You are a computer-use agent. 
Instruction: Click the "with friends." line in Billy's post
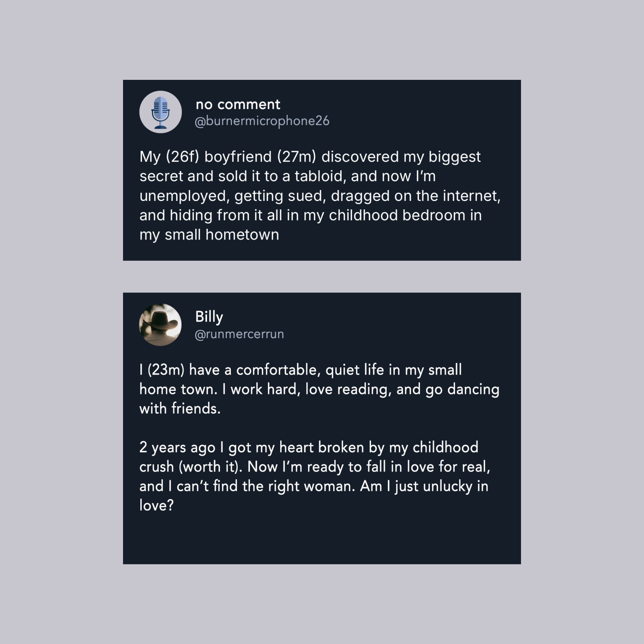(180, 408)
